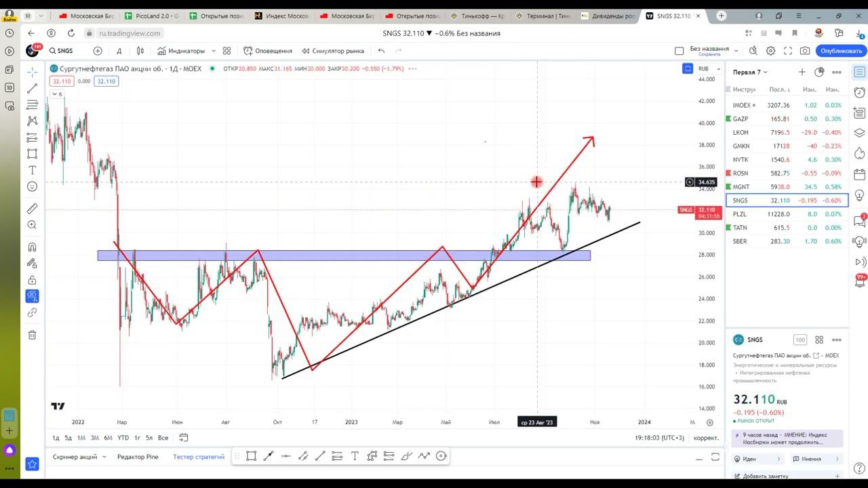Open Идеи section in details panel
This screenshot has height=488, width=868.
(758, 459)
